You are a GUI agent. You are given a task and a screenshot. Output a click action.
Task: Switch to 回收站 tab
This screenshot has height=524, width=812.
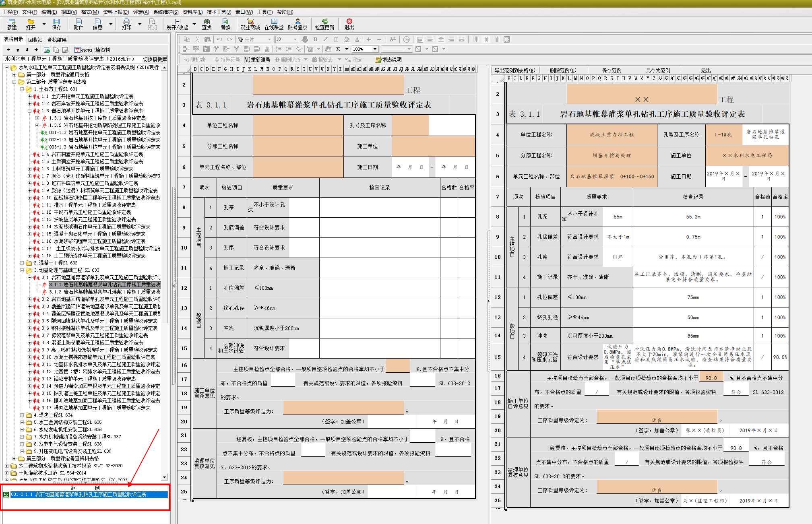[35, 40]
